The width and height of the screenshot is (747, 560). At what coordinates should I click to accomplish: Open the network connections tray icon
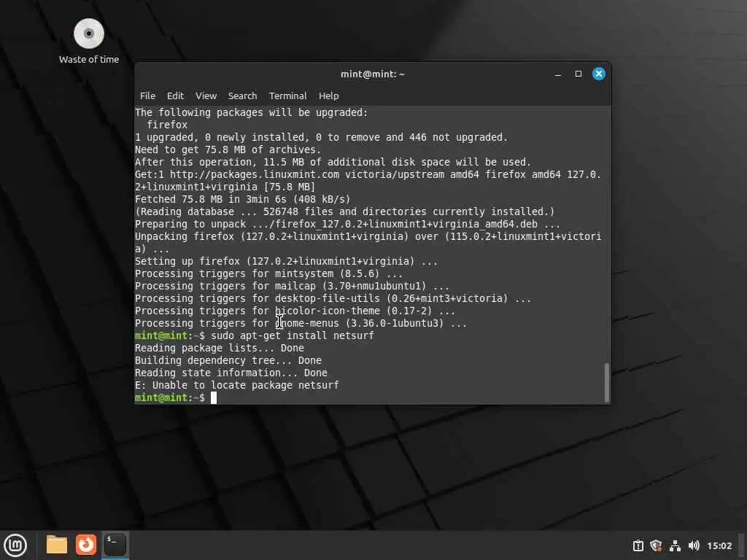point(675,545)
